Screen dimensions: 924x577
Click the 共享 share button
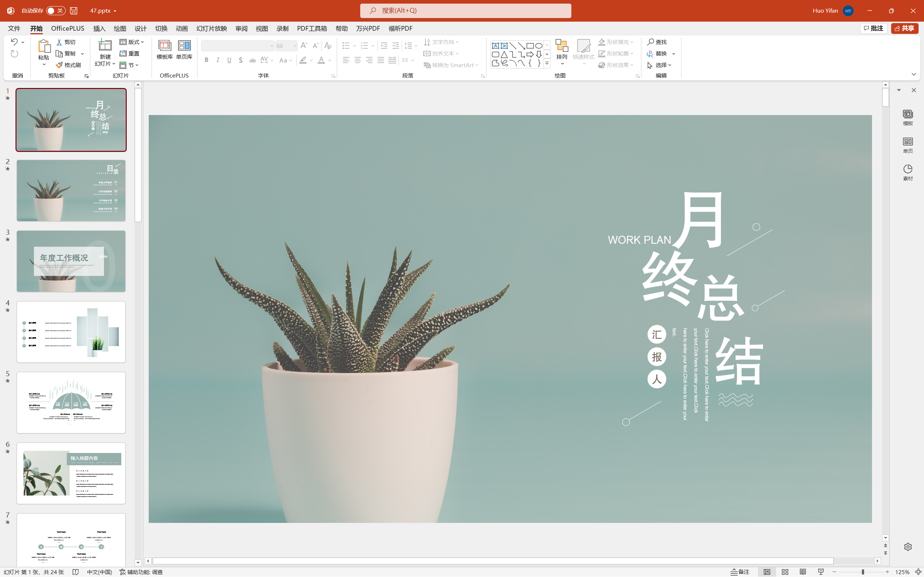(905, 28)
